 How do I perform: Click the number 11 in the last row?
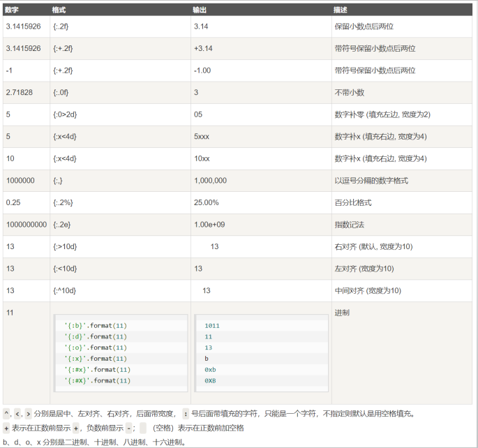point(10,313)
